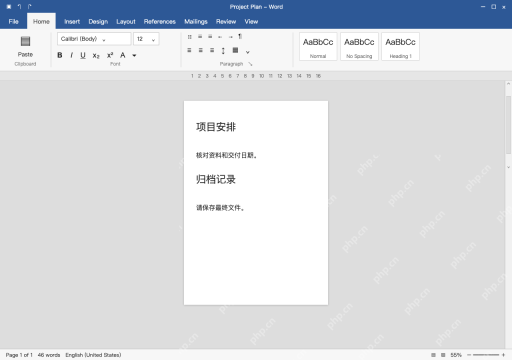Click the Clipboard group label
The width and height of the screenshot is (512, 360).
(25, 64)
